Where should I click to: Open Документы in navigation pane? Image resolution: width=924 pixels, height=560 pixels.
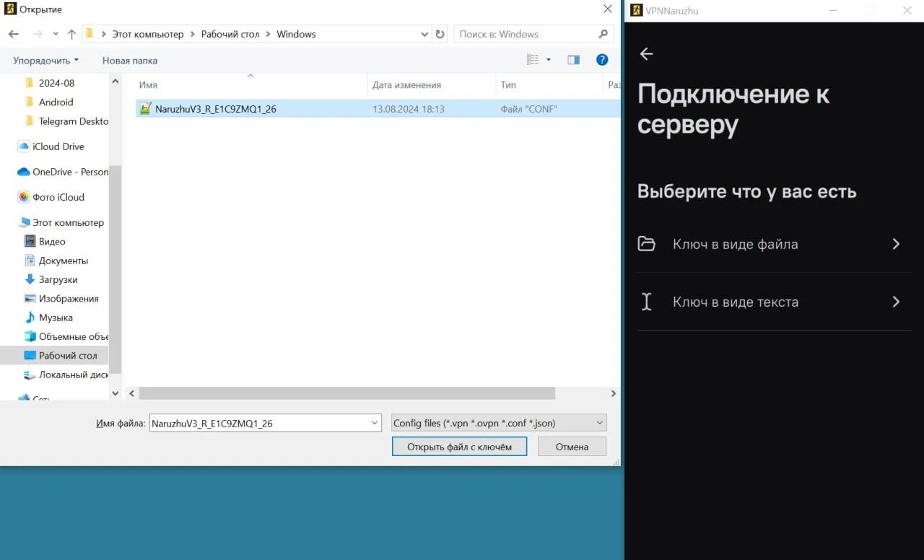tap(56, 261)
